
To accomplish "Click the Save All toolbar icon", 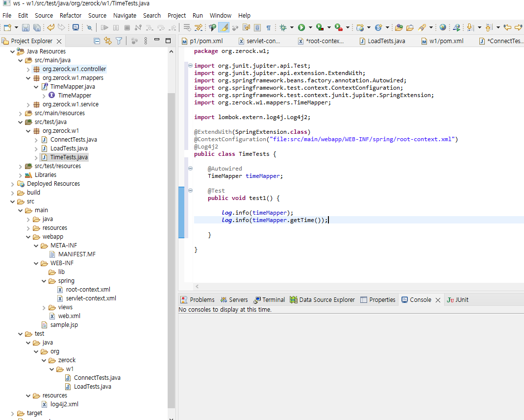I will pos(36,28).
